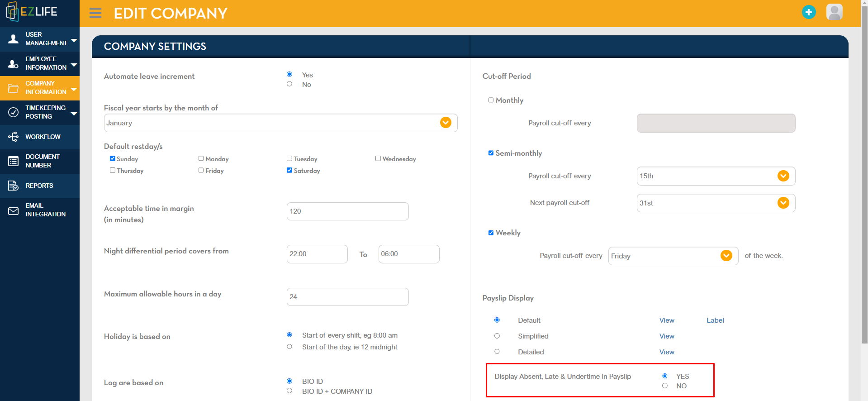
Task: Open Employee Information menu
Action: 40,63
